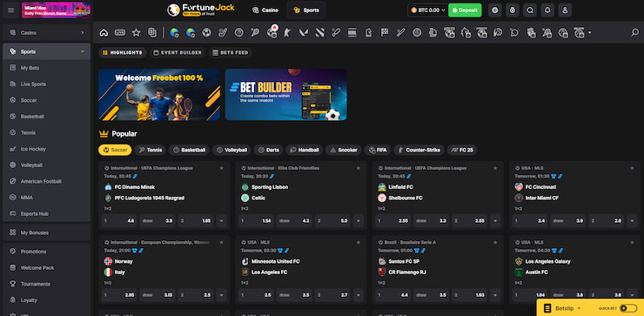This screenshot has width=644, height=316.
Task: Bet on draw at 3.15 for Norway-Italy
Action: point(158,295)
